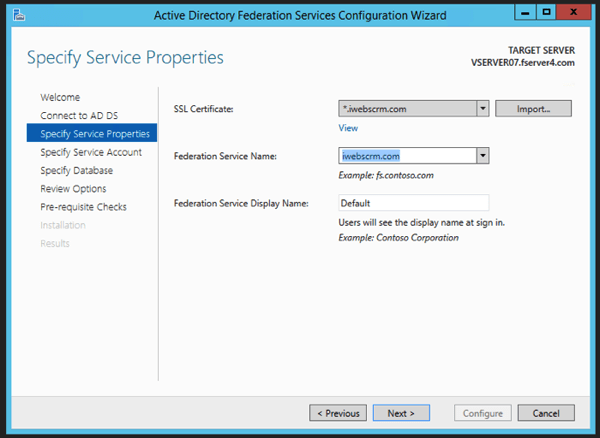This screenshot has height=438, width=600.
Task: Click 'Users will see the display name' text
Action: coord(421,222)
